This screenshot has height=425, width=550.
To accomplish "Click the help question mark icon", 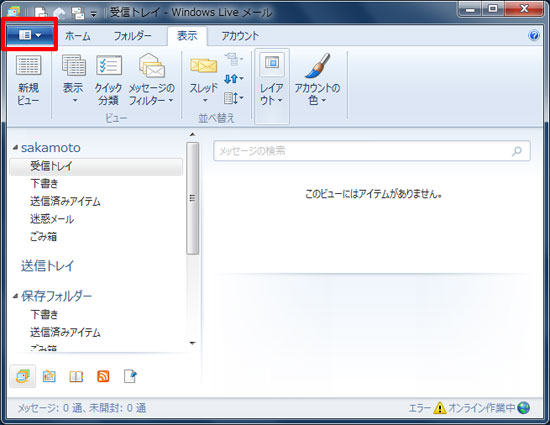I will pyautogui.click(x=534, y=35).
